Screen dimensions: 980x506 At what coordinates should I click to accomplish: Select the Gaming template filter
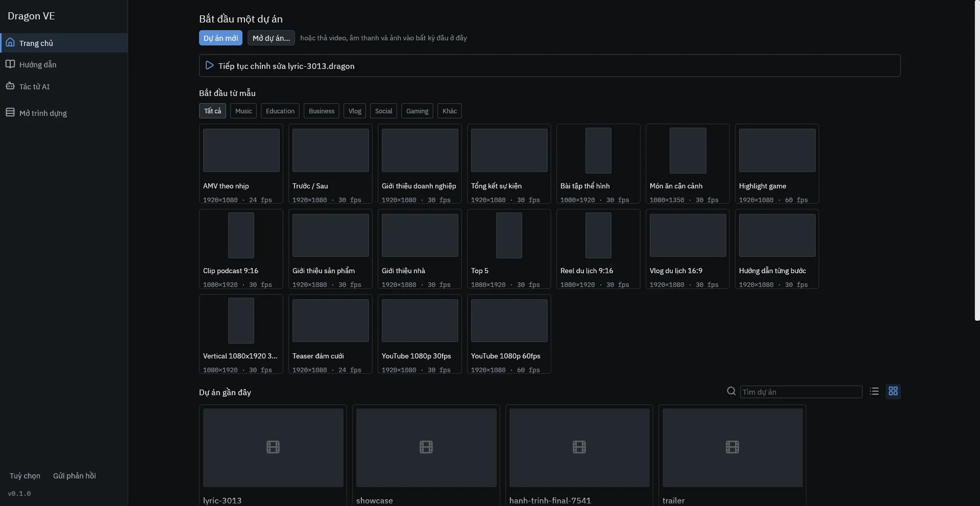tap(417, 111)
